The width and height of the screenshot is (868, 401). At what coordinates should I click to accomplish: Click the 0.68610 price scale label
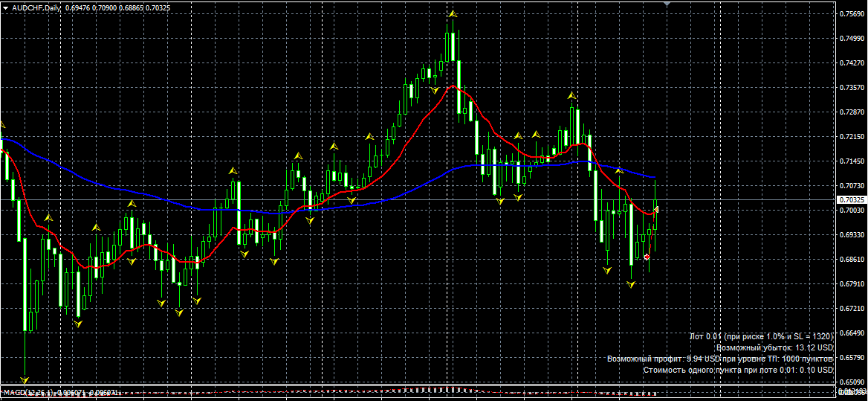pyautogui.click(x=852, y=259)
